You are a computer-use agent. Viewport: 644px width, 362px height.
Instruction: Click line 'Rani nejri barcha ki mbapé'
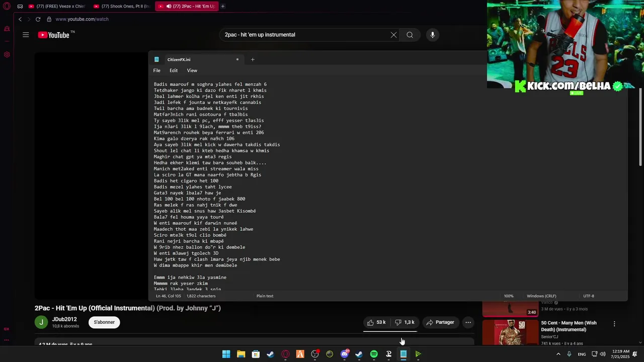pos(189,241)
